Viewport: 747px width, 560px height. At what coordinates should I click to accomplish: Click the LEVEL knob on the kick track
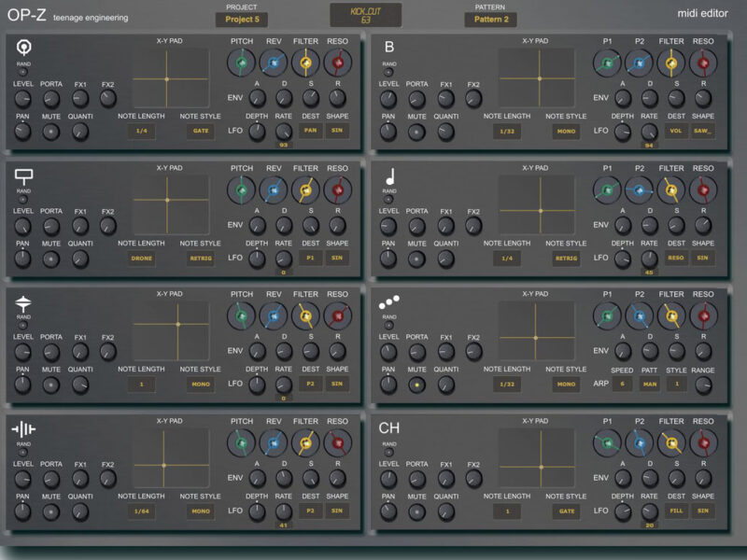(23, 99)
